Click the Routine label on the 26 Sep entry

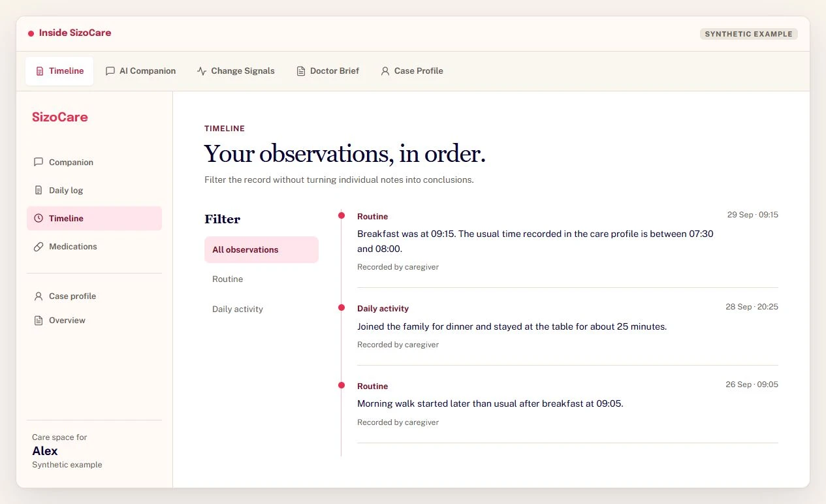point(372,386)
